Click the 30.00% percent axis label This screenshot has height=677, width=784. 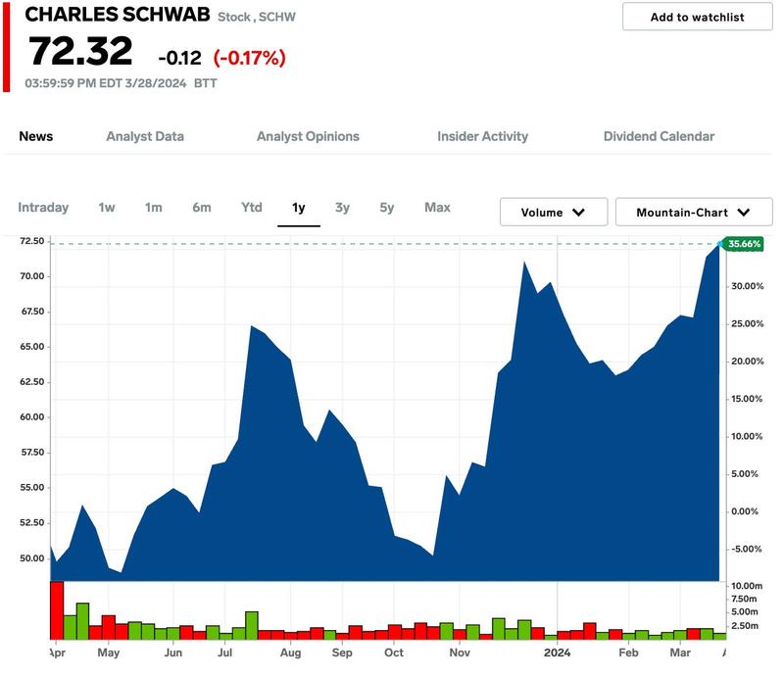pyautogui.click(x=748, y=286)
